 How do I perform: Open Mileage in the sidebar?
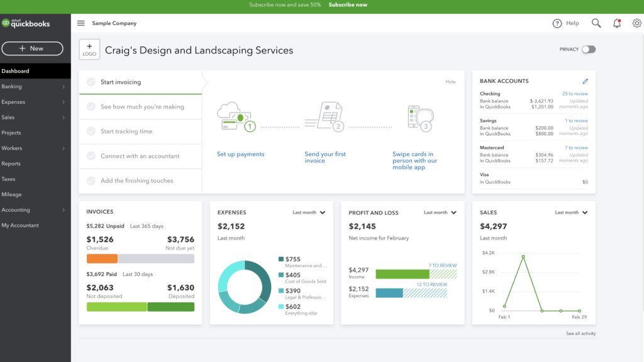point(35,194)
